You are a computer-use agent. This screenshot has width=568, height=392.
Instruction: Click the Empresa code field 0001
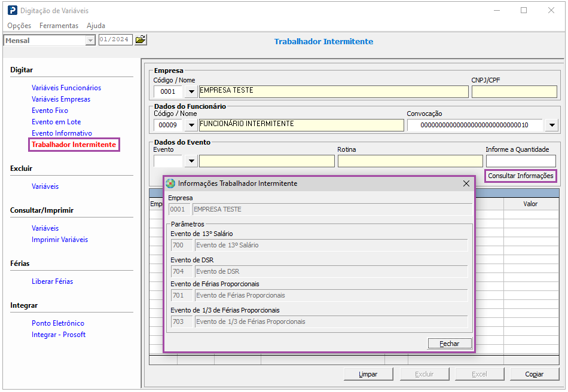pyautogui.click(x=168, y=91)
